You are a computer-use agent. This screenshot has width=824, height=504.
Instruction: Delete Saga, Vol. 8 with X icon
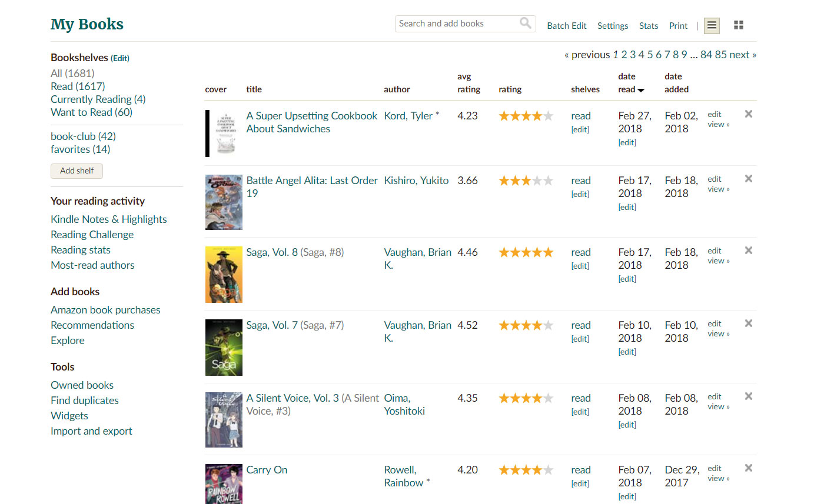click(748, 251)
